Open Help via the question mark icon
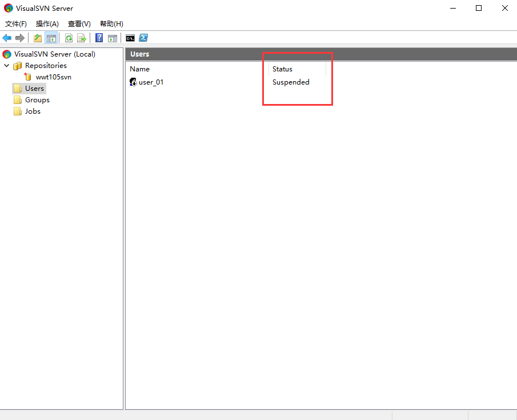This screenshot has width=517, height=420. (99, 38)
